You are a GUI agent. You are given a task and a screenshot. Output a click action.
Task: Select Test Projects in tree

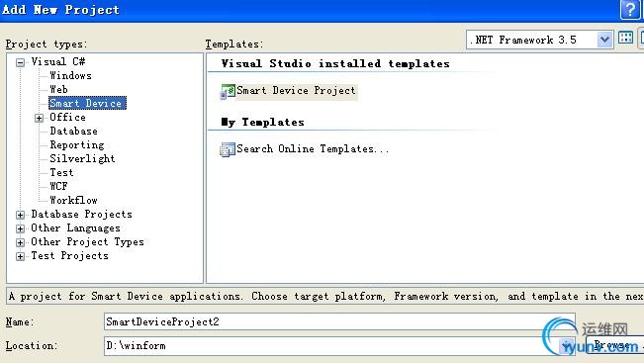[70, 255]
